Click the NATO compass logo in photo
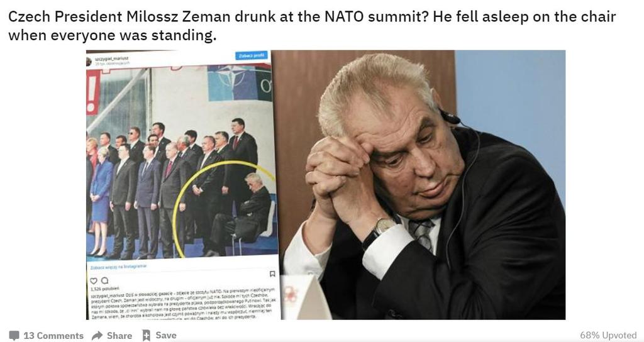This screenshot has width=644, height=342. [x=231, y=76]
